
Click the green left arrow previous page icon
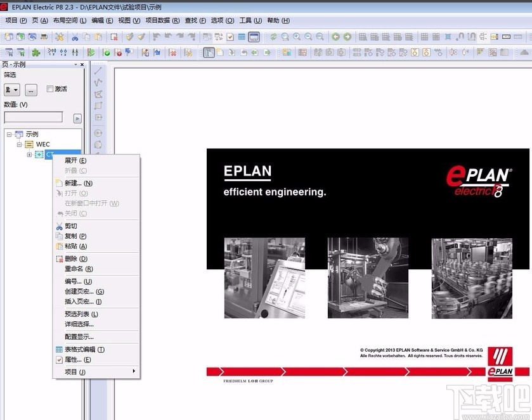click(255, 52)
